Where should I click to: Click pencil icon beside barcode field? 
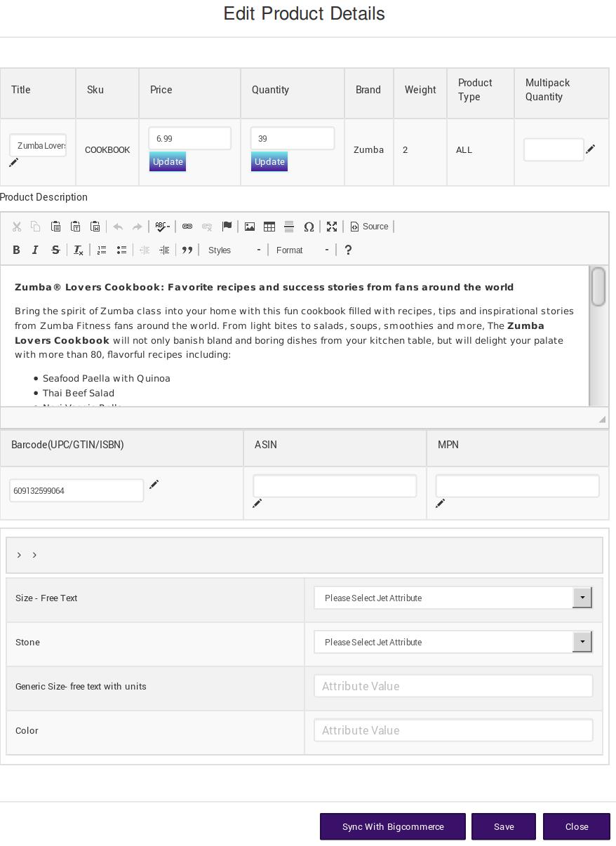pos(154,485)
